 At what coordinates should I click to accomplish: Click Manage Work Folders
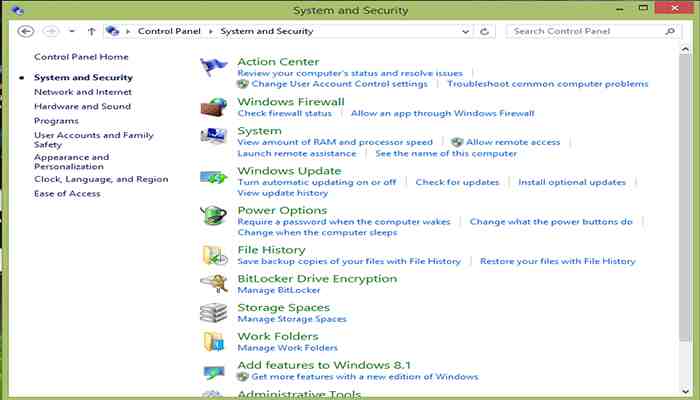(x=288, y=348)
